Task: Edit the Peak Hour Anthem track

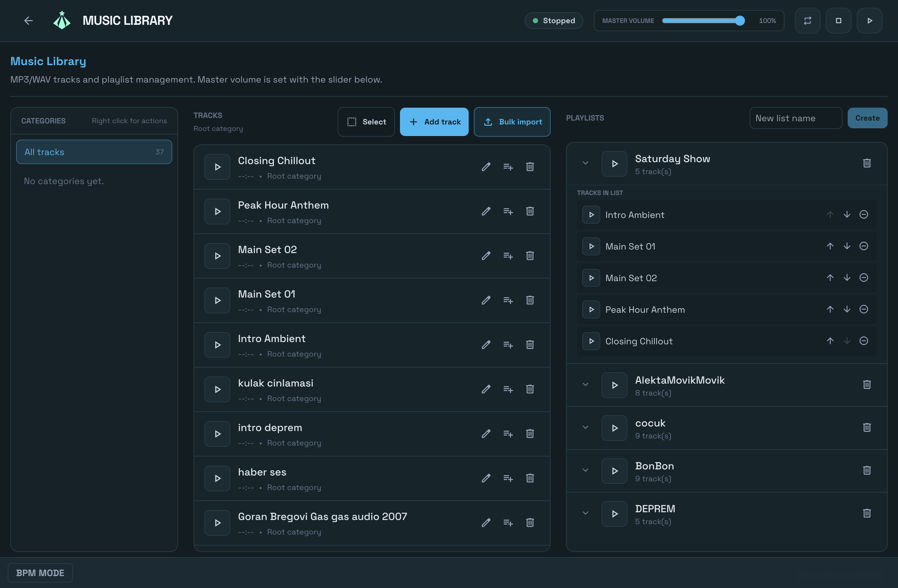Action: (486, 211)
